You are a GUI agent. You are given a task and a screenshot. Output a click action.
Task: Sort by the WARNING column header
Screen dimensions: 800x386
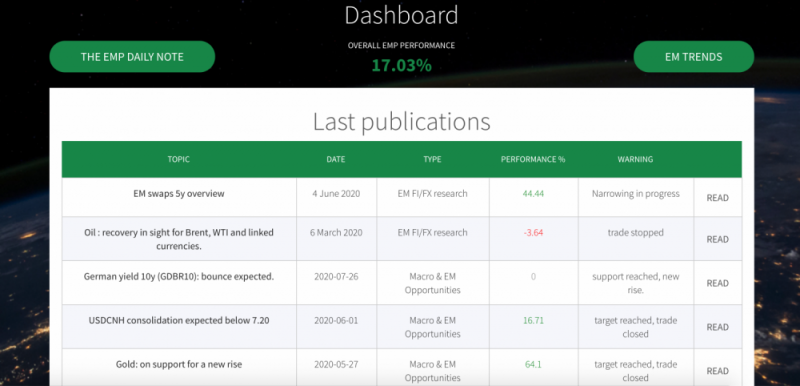(x=635, y=159)
